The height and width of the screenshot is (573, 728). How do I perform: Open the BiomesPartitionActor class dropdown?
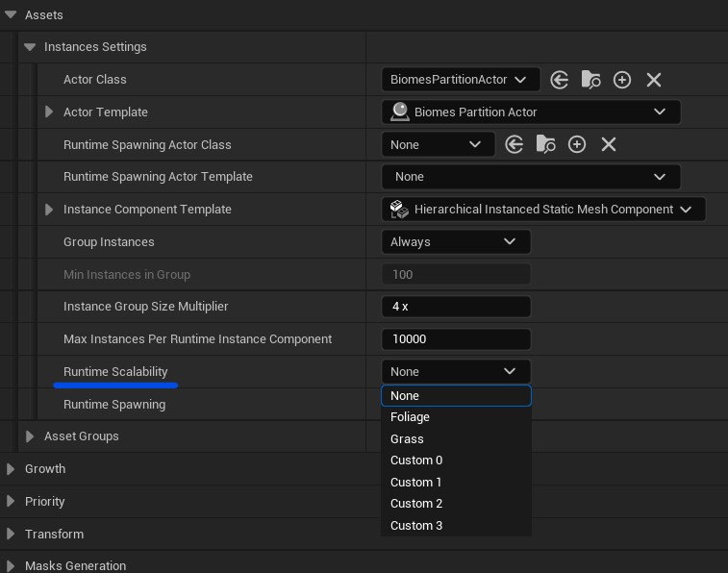click(460, 80)
